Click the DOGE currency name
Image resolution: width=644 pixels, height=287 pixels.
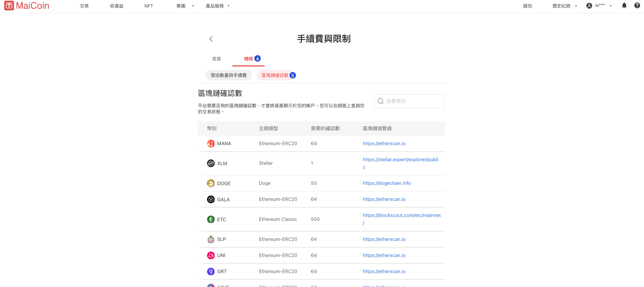[224, 184]
